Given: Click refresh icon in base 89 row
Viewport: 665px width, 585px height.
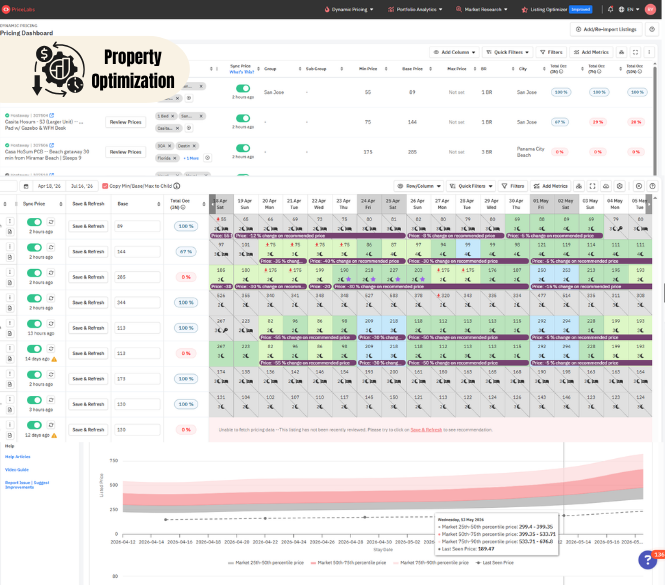Looking at the screenshot, I should pos(51,222).
